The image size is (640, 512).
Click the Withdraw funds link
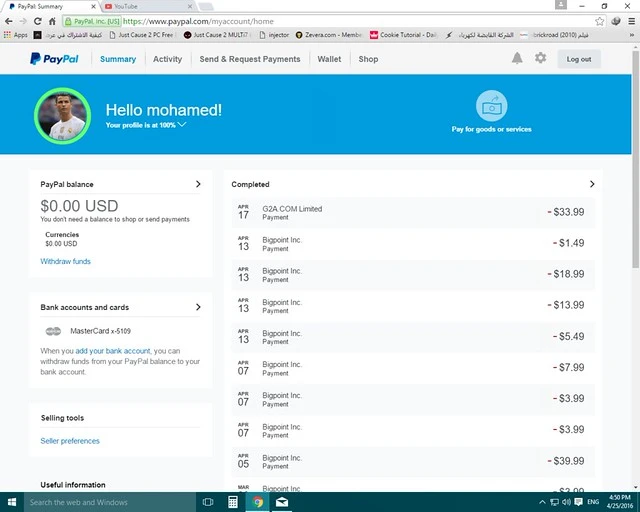click(x=65, y=261)
